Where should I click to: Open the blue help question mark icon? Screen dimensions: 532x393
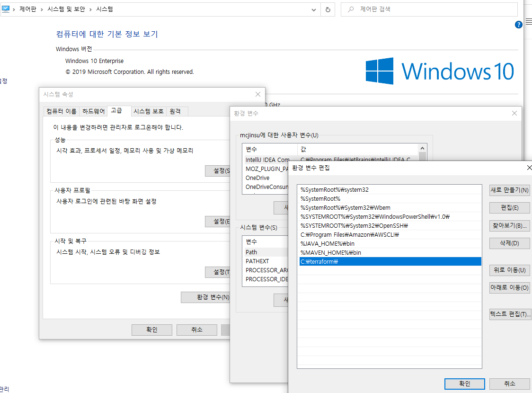518,25
